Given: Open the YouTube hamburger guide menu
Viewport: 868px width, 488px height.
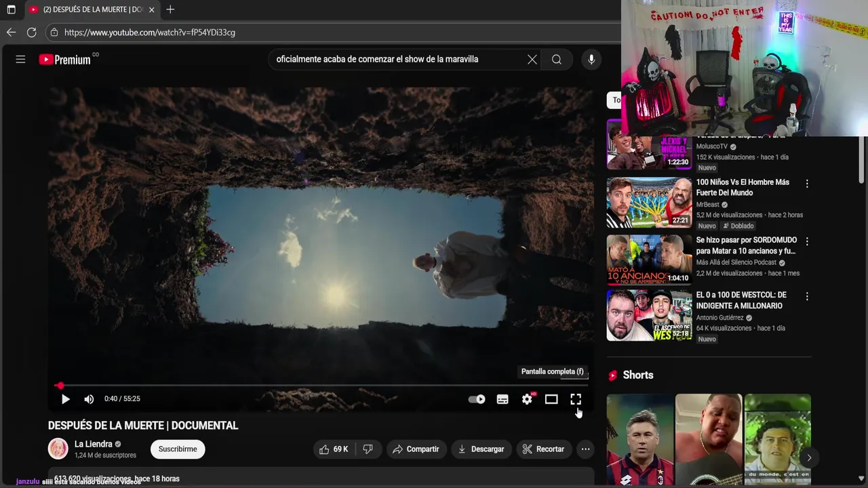Looking at the screenshot, I should tap(20, 60).
